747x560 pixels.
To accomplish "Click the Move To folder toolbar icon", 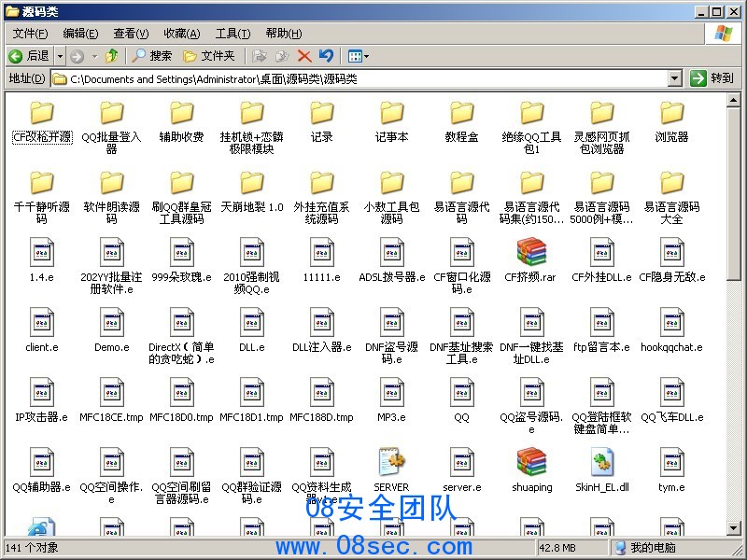I will pyautogui.click(x=260, y=56).
